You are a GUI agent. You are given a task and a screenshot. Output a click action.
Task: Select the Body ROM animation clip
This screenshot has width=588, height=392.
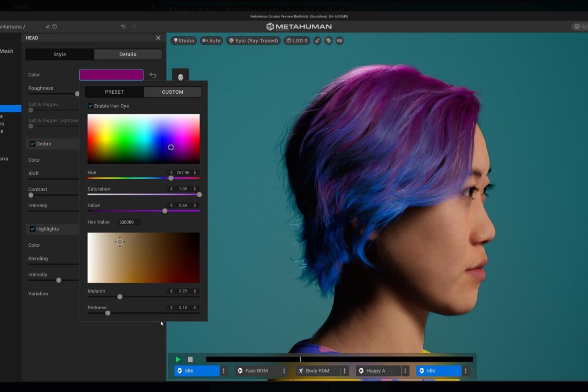click(x=318, y=371)
